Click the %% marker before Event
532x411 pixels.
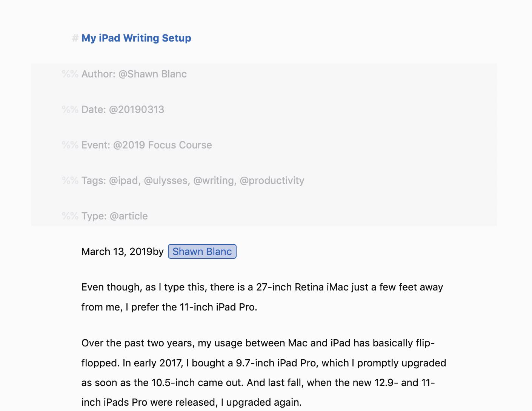point(70,145)
